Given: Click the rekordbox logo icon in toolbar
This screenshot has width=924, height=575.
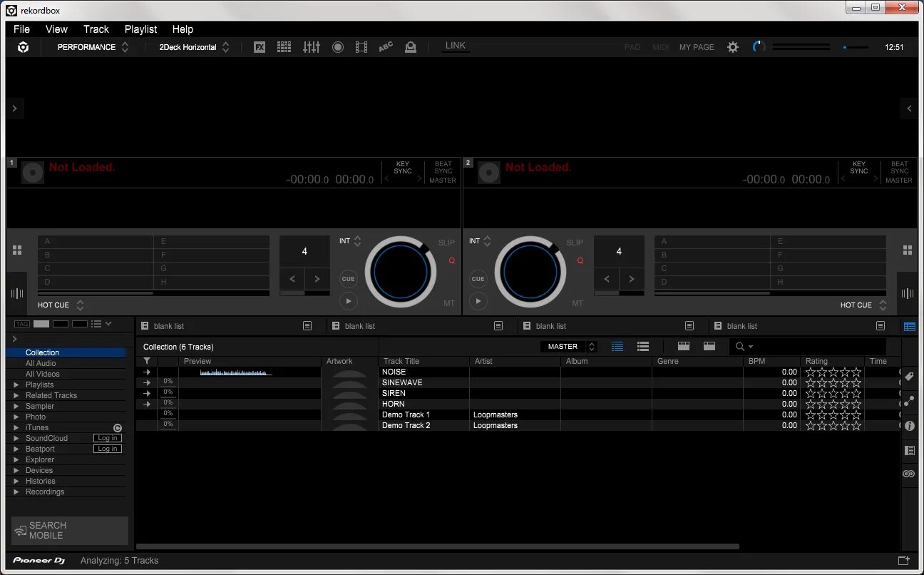Looking at the screenshot, I should click(x=24, y=47).
